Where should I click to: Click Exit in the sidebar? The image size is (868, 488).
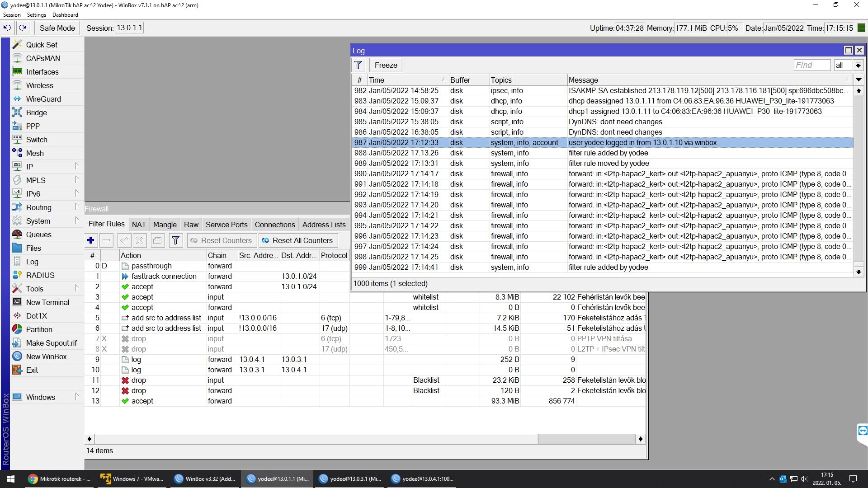(x=32, y=370)
